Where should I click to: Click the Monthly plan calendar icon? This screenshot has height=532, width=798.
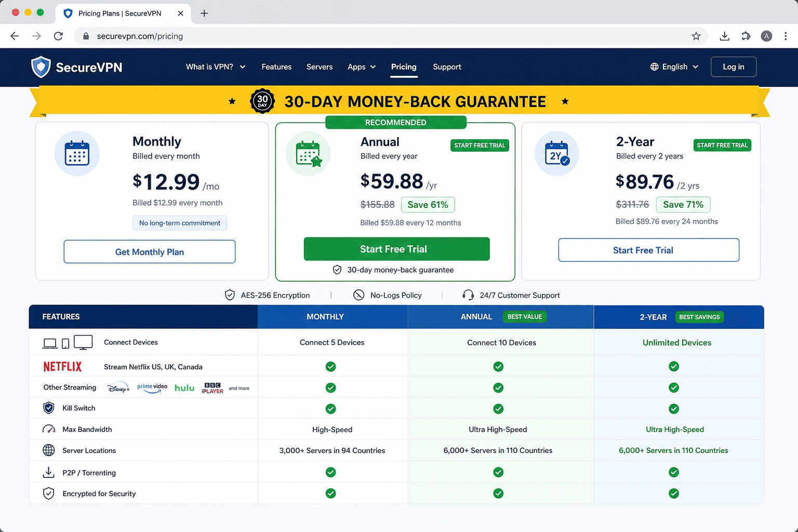[77, 153]
